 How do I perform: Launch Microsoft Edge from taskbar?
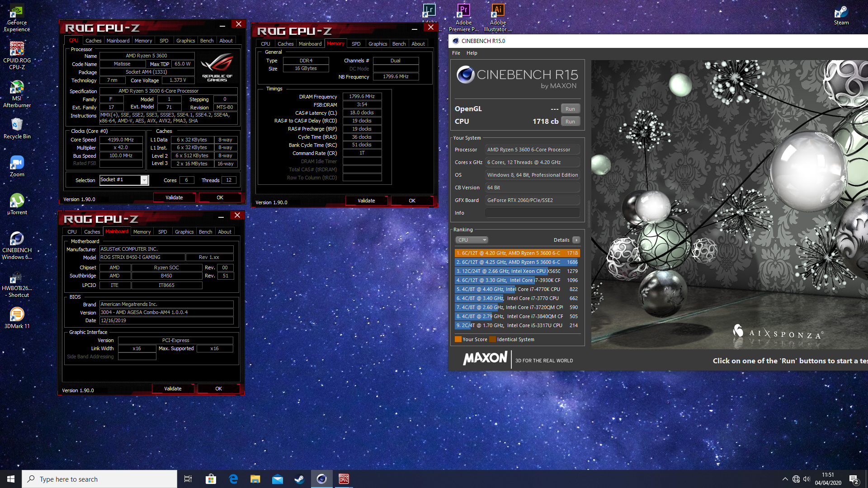coord(233,479)
